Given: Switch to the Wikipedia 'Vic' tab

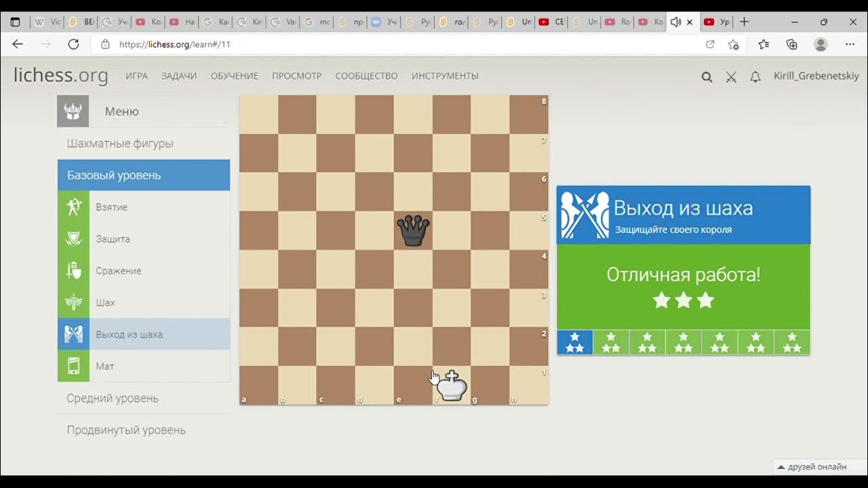Looking at the screenshot, I should point(47,22).
